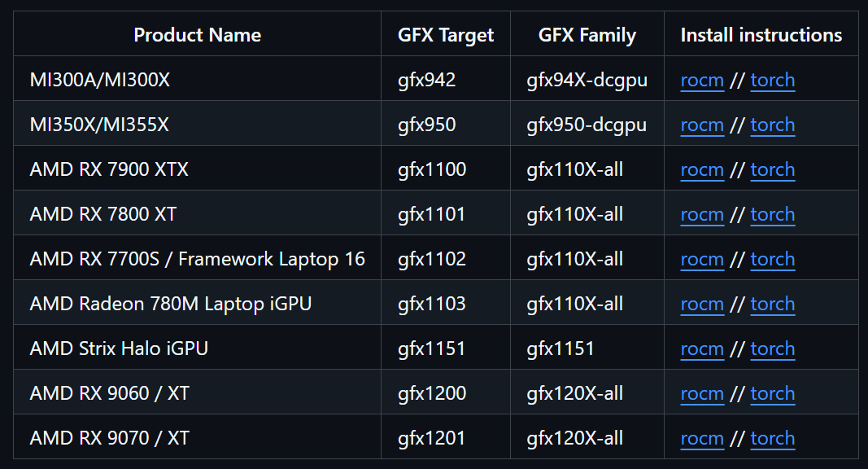Open torch link for AMD RX 9070
Viewport: 868px width, 469px height.
pyautogui.click(x=772, y=437)
